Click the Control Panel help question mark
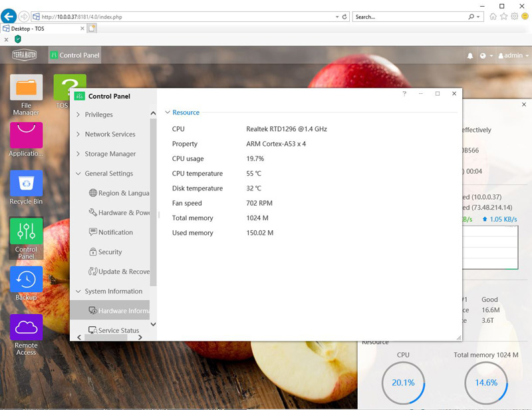The width and height of the screenshot is (532, 410). point(404,94)
